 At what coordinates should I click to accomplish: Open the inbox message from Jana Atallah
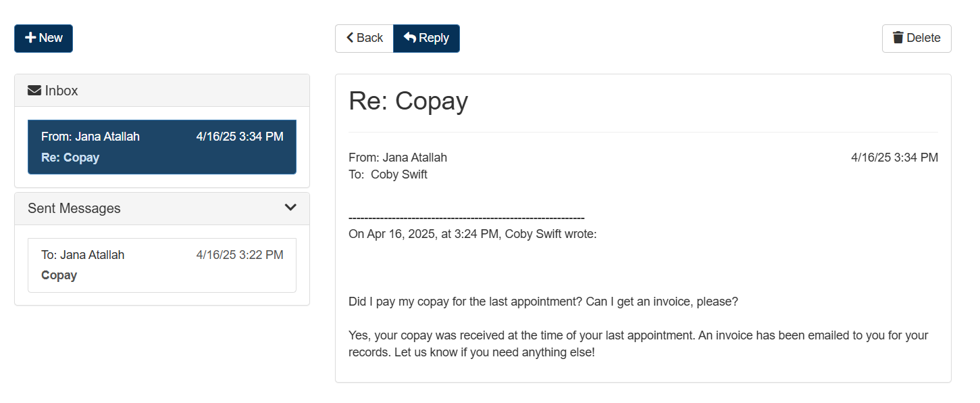coord(162,147)
